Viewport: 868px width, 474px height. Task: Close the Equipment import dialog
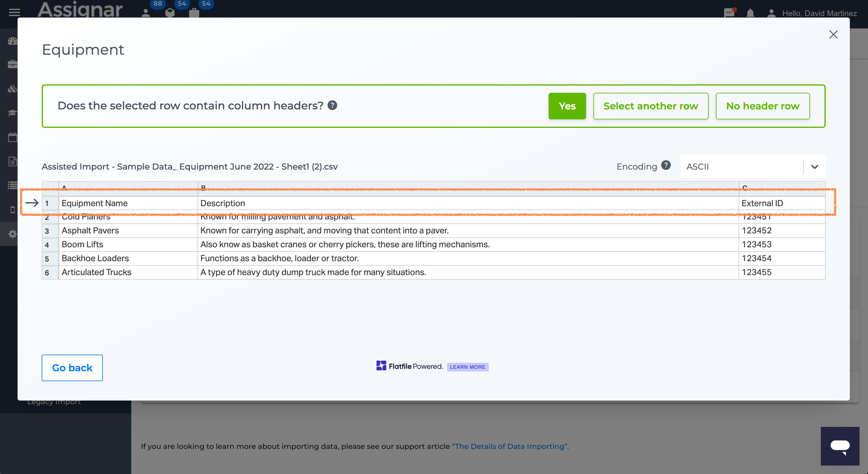click(x=833, y=34)
